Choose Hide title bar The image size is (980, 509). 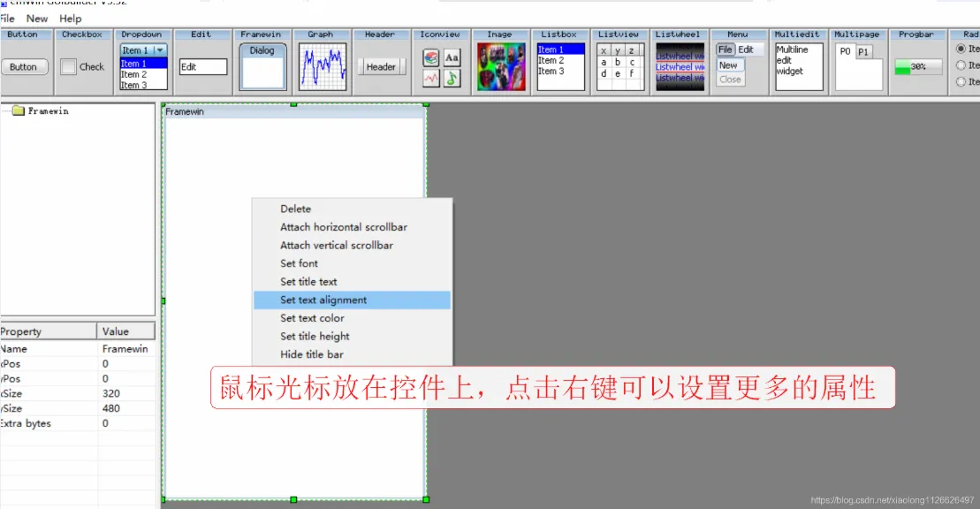[x=352, y=354]
